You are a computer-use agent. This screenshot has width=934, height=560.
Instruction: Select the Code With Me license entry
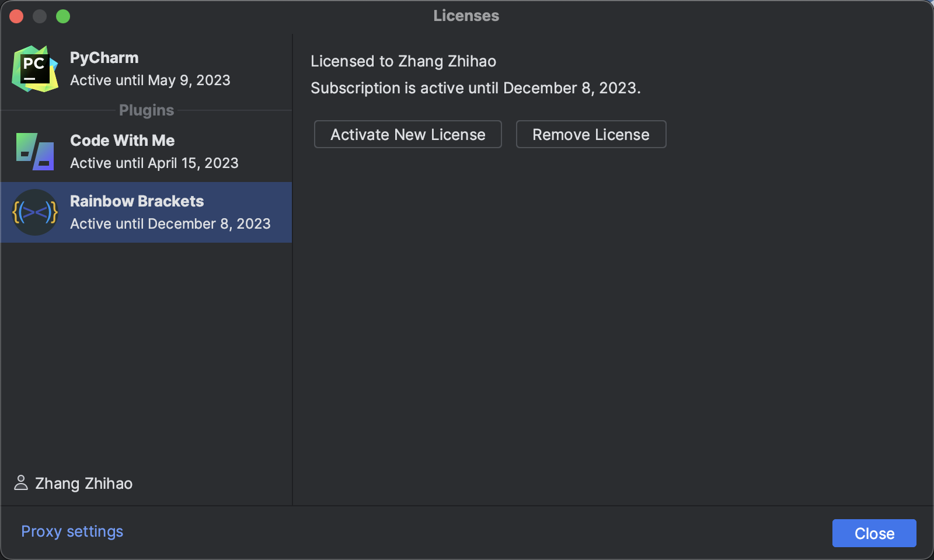tap(146, 152)
